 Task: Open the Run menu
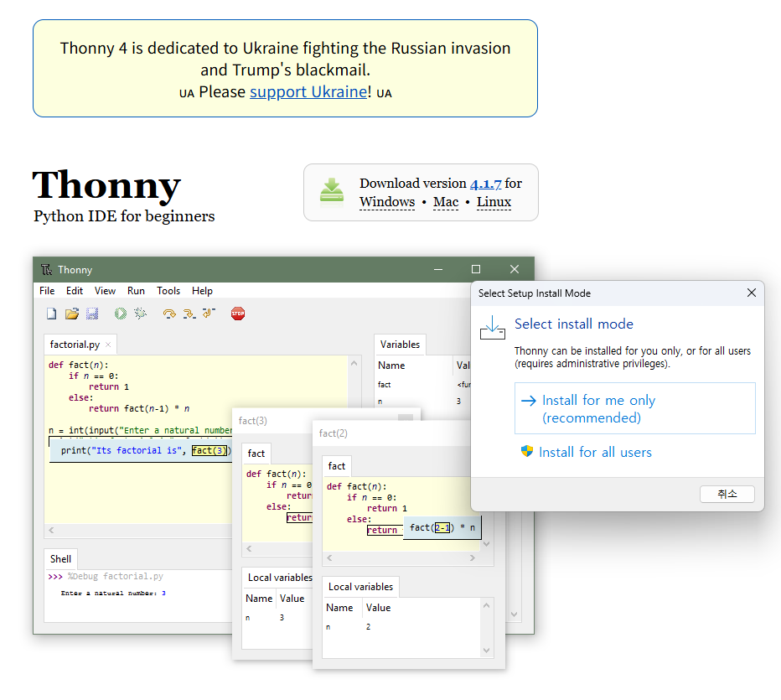click(x=136, y=291)
